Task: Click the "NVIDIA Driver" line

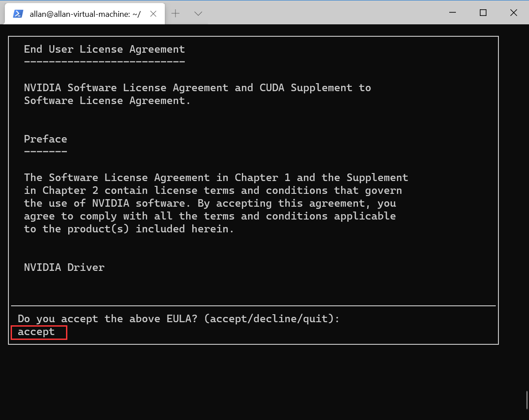Action: pos(64,267)
